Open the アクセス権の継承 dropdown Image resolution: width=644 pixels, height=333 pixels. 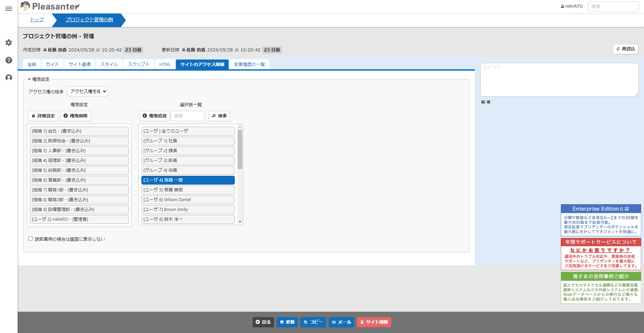[88, 91]
